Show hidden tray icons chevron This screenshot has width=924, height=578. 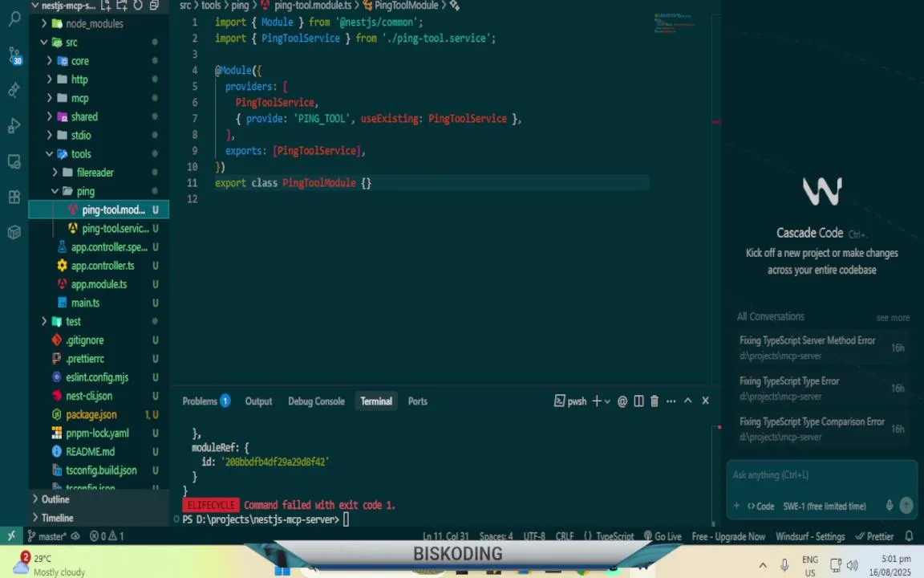point(763,565)
